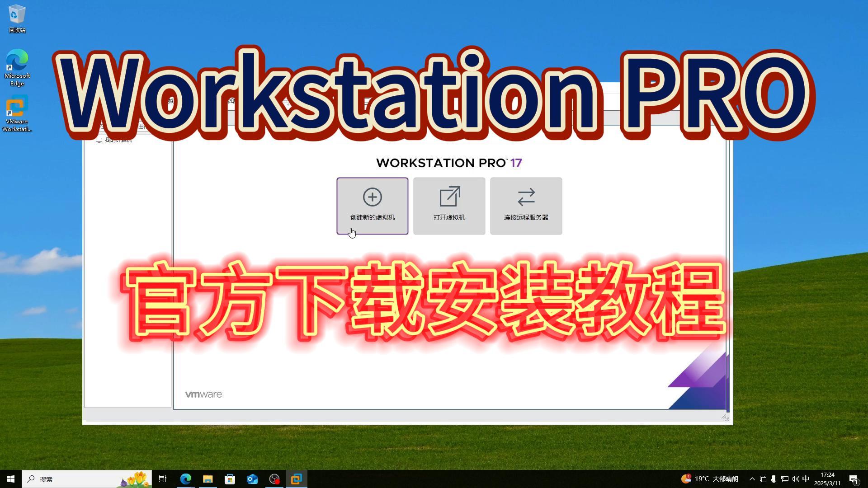
Task: Launch Microsoft Edge from the taskbar
Action: pyautogui.click(x=185, y=479)
